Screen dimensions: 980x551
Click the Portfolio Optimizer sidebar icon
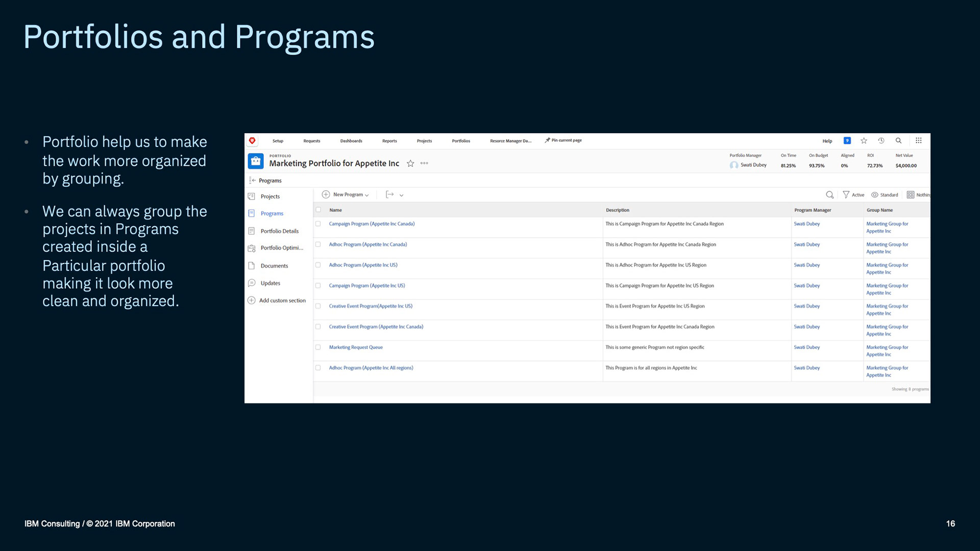coord(251,248)
